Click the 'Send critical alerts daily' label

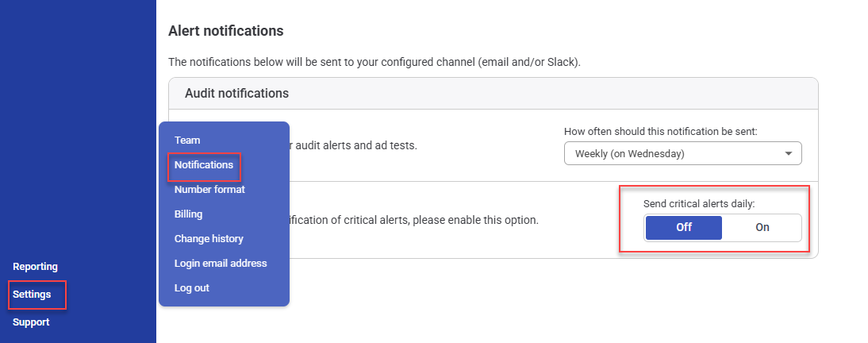click(699, 204)
